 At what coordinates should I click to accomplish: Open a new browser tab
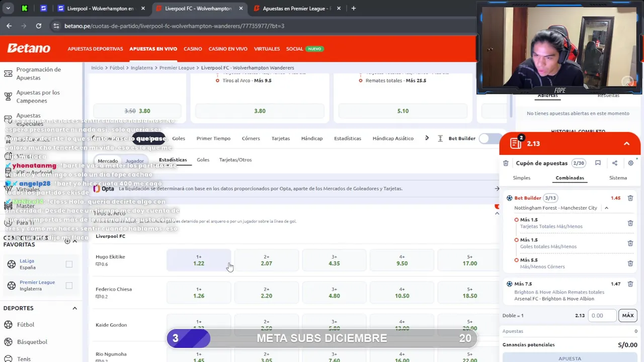tap(354, 8)
